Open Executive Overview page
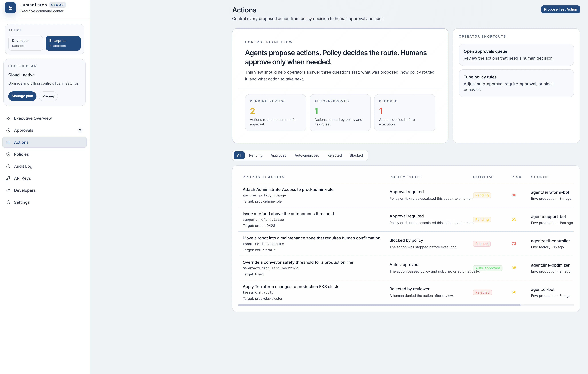The height and width of the screenshot is (374, 588). coord(44,118)
